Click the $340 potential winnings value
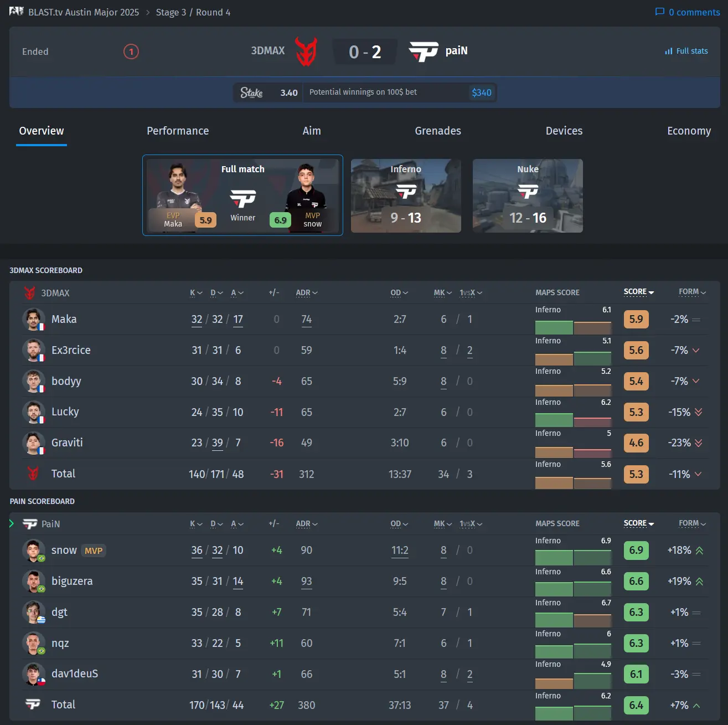Screen dimensions: 728x725 coord(482,92)
